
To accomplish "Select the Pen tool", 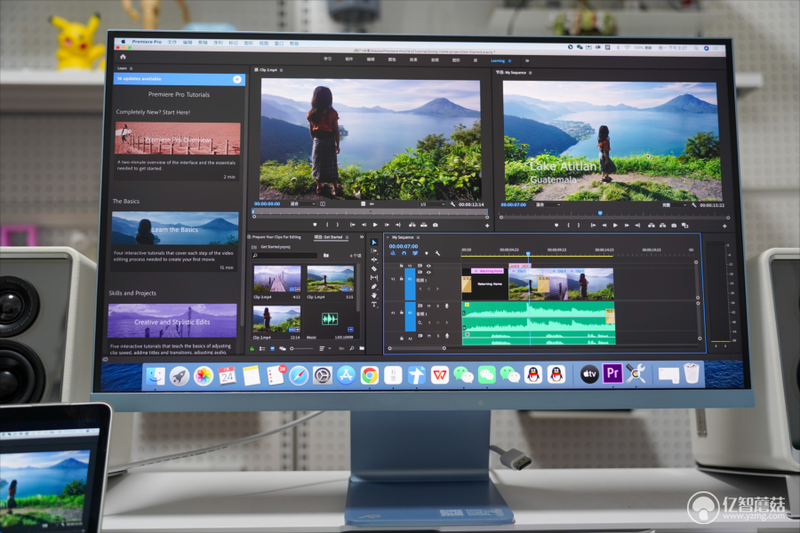I will tap(374, 286).
